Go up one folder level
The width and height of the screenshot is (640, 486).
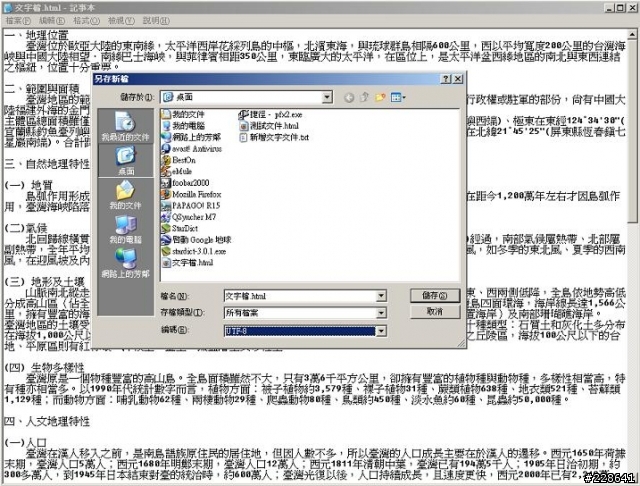(x=364, y=98)
